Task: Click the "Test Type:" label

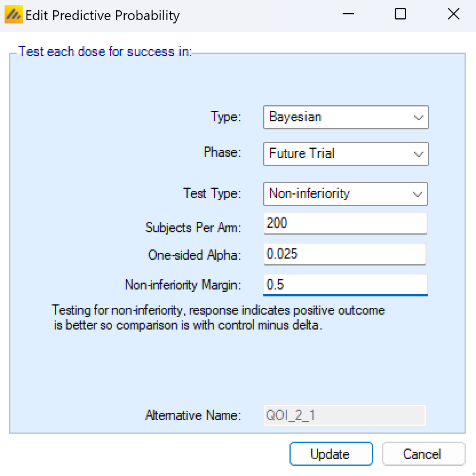Action: (212, 194)
